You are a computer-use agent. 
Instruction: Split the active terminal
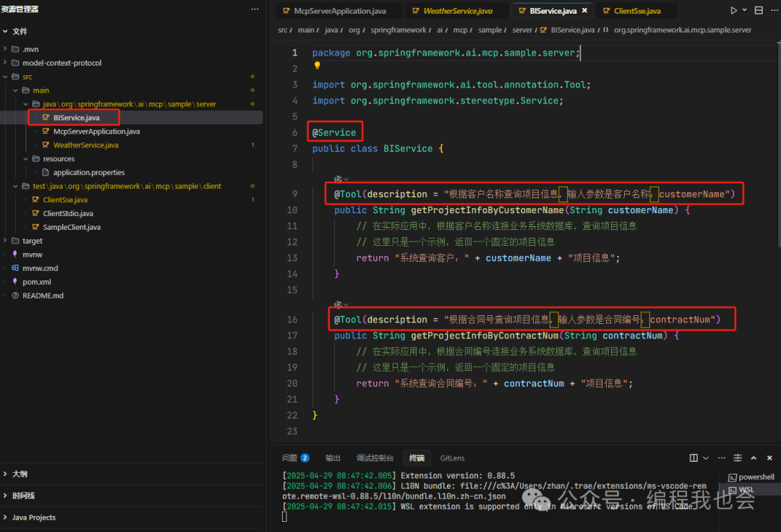(693, 458)
